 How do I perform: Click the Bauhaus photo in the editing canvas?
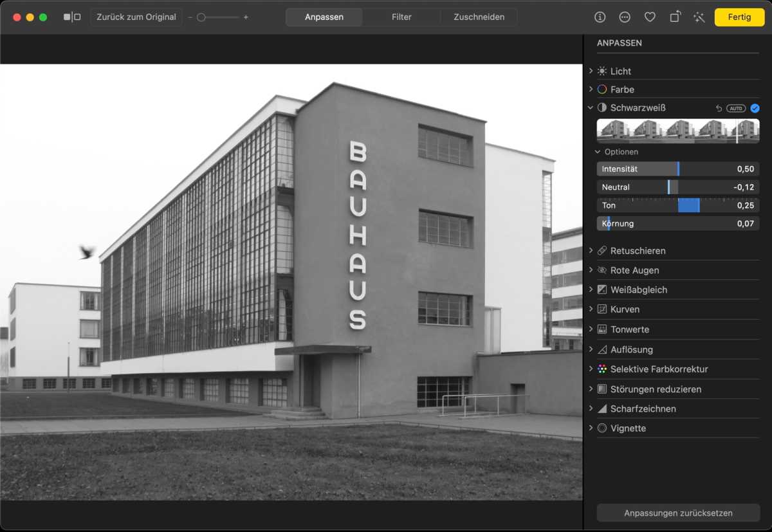pyautogui.click(x=291, y=282)
